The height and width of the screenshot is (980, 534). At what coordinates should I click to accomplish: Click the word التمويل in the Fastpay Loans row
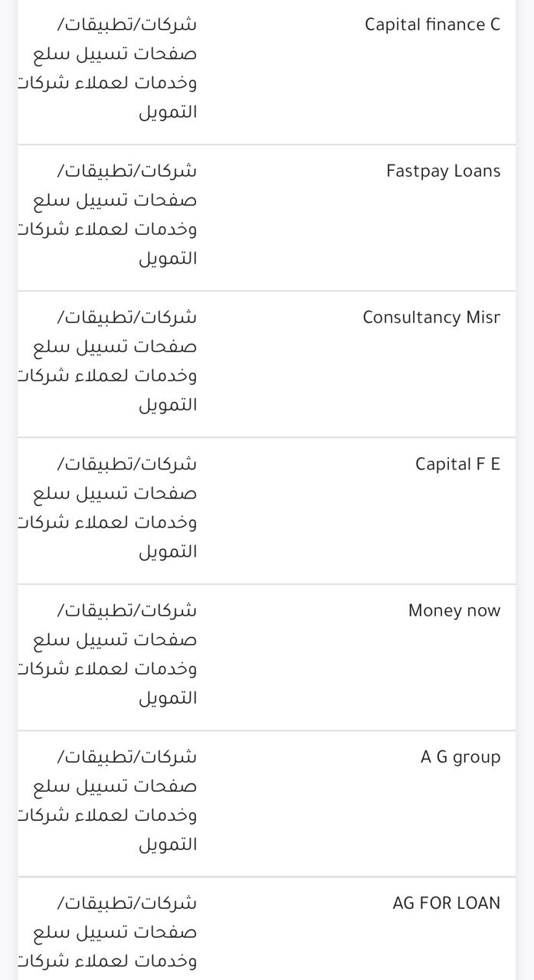click(168, 258)
